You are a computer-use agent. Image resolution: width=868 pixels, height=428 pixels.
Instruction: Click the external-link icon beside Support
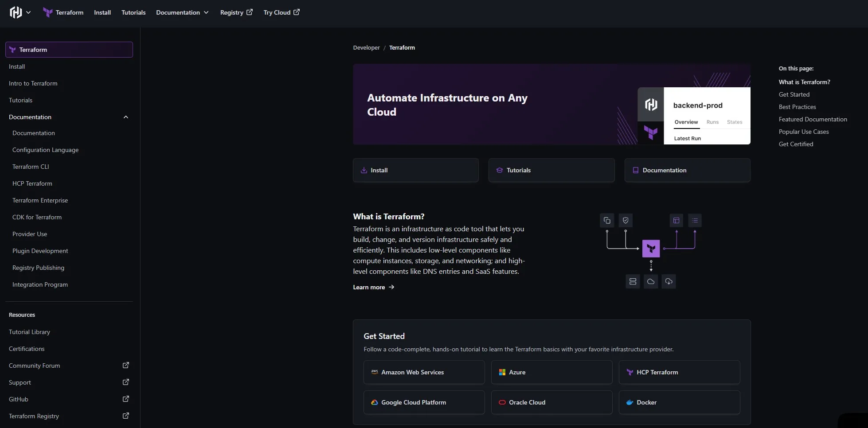(x=126, y=382)
